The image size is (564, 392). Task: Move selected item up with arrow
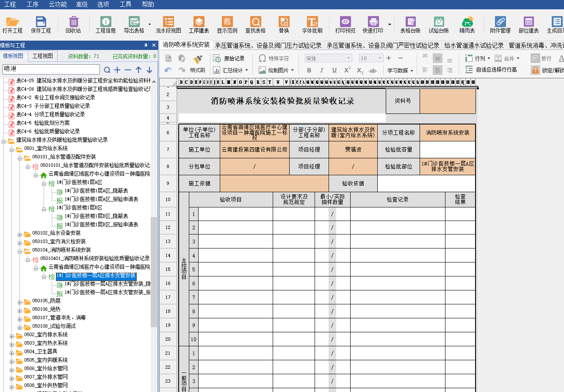click(138, 70)
